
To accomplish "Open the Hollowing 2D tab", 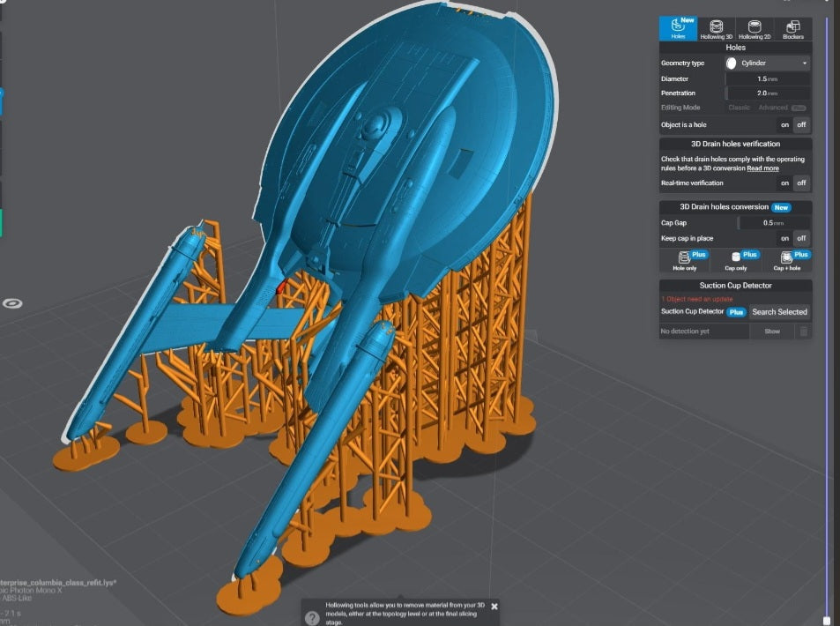I will click(755, 28).
